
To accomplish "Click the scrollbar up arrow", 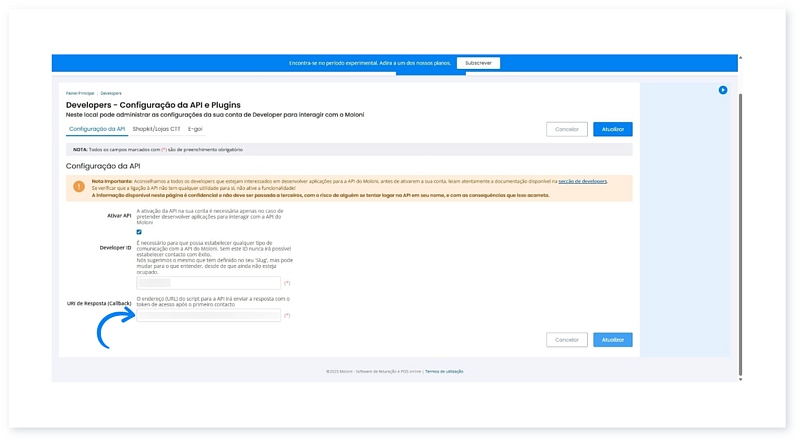I will click(741, 59).
